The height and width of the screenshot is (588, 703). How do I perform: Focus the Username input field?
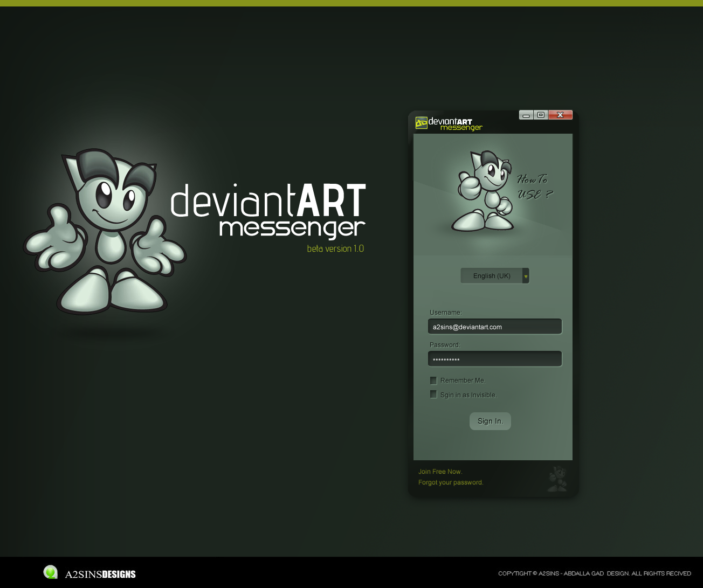point(495,327)
